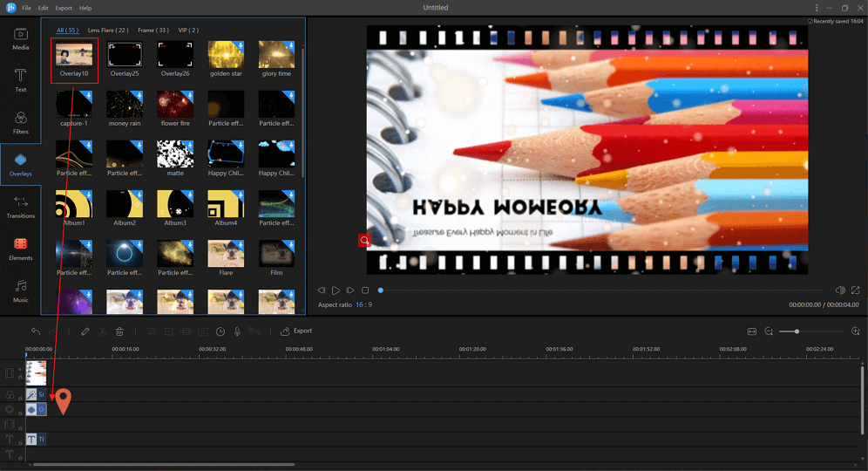Screen dimensions: 868x471
Task: Open the Export menu in the menu bar
Action: (64, 8)
